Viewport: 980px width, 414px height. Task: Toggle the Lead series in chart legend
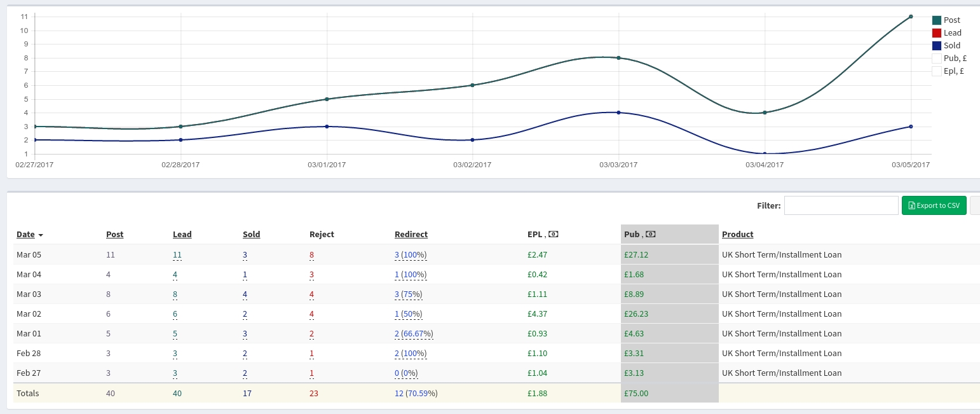click(x=936, y=33)
